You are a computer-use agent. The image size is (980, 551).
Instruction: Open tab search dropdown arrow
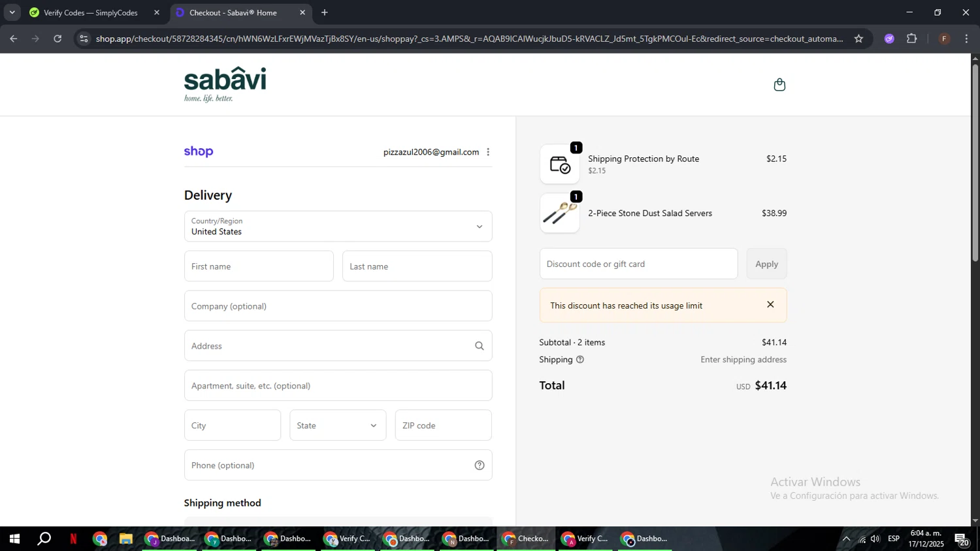coord(12,12)
